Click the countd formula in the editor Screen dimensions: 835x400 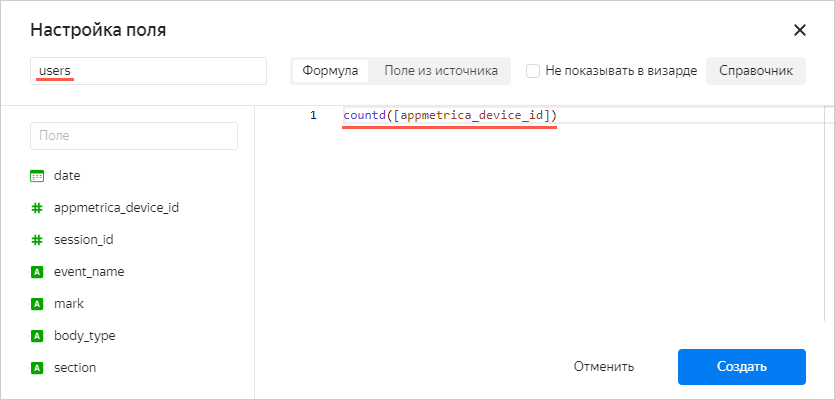449,116
